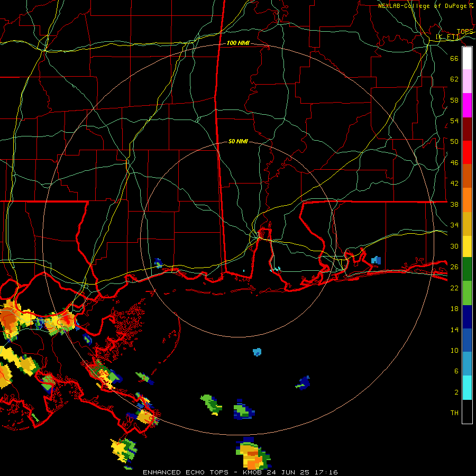
Task: Click the dark orange legend swatch
Action: (x=467, y=176)
